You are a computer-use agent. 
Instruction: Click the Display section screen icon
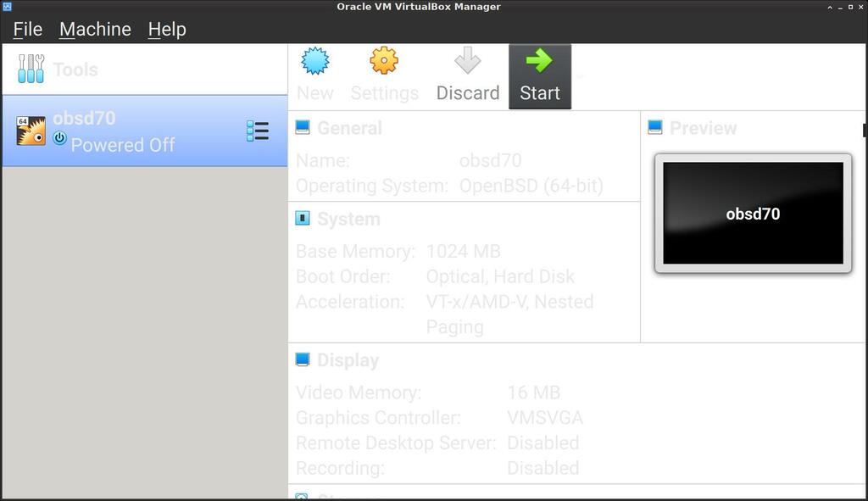pos(303,359)
